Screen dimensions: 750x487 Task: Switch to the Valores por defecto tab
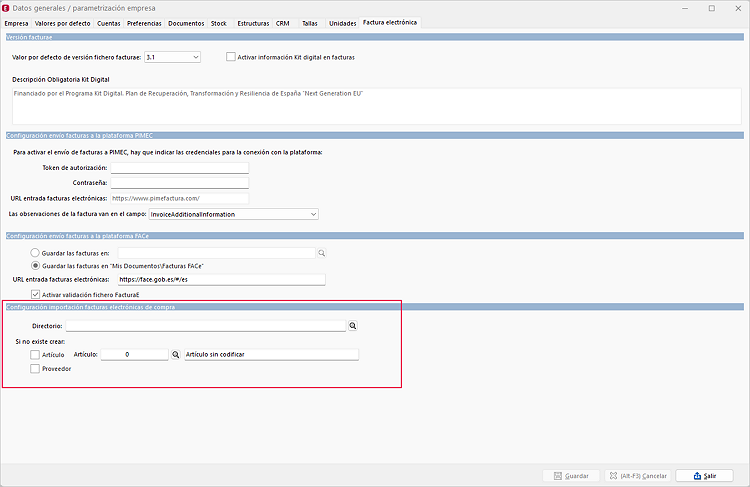click(62, 23)
